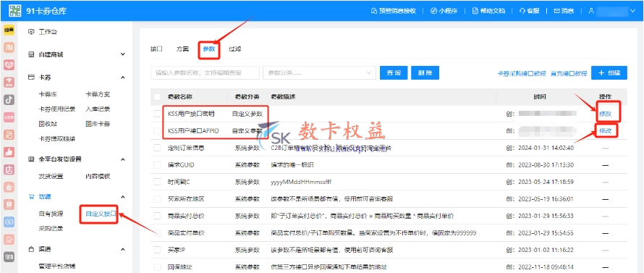The height and width of the screenshot is (273, 644).
Task: Check the 请求GUID row checkbox
Action: (157, 165)
